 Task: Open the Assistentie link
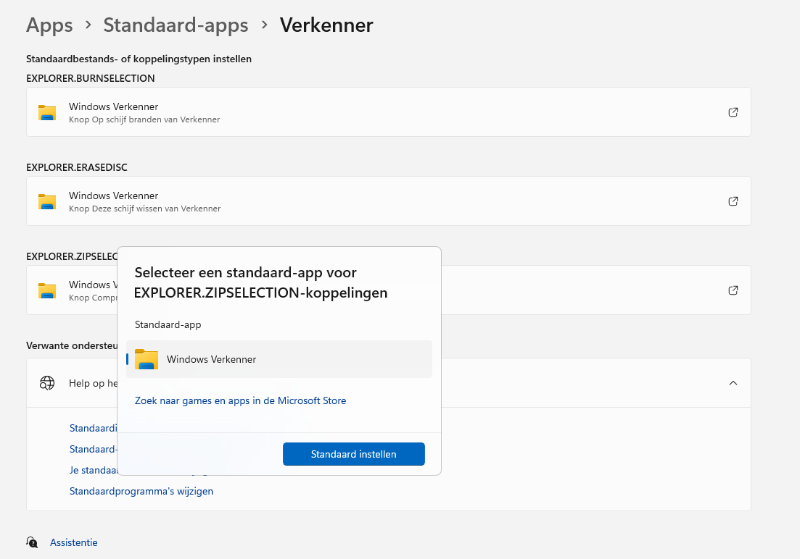[x=73, y=543]
